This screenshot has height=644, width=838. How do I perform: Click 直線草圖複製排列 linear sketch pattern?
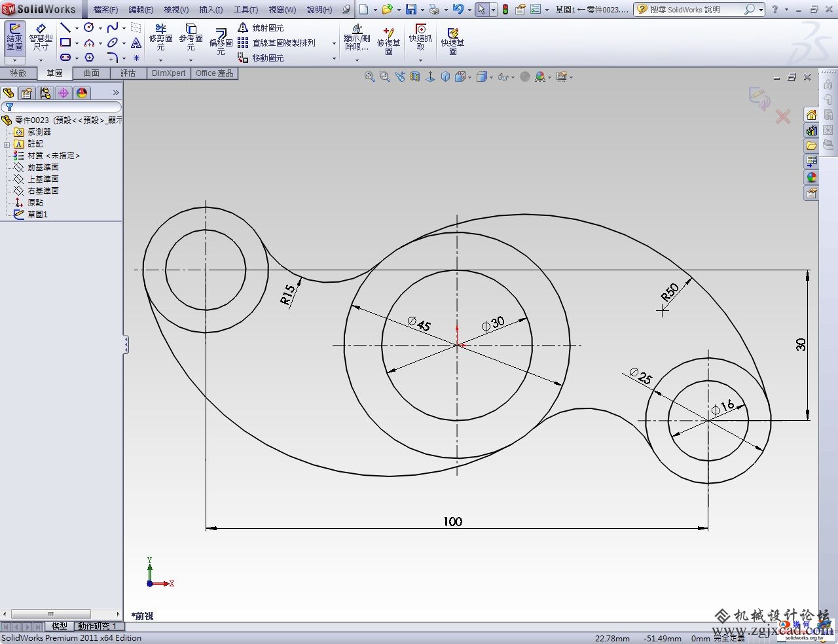click(x=276, y=43)
